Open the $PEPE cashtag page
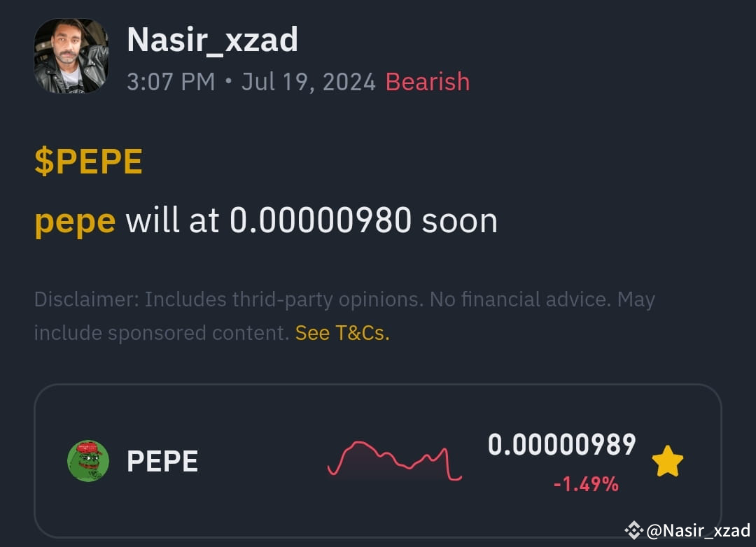Image resolution: width=756 pixels, height=547 pixels. (89, 160)
